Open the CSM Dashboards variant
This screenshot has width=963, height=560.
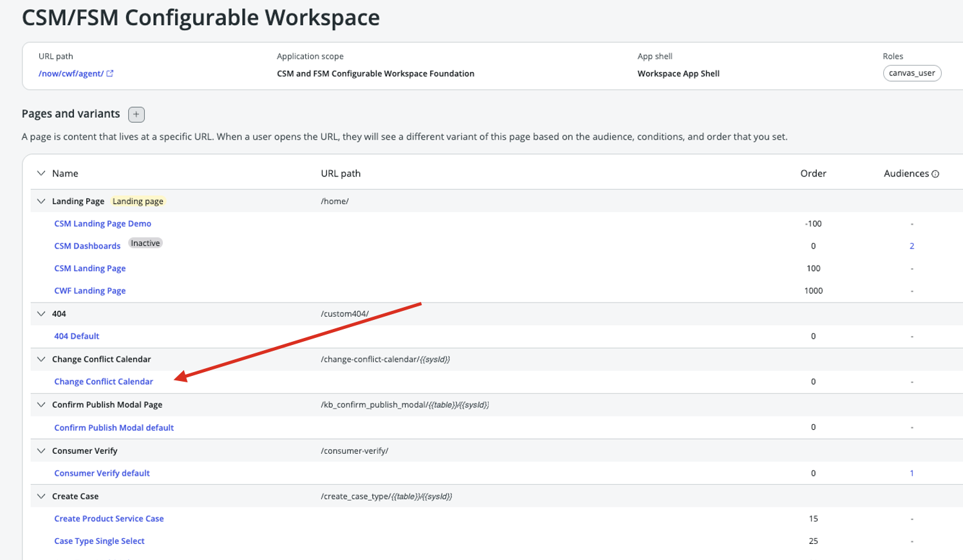87,246
